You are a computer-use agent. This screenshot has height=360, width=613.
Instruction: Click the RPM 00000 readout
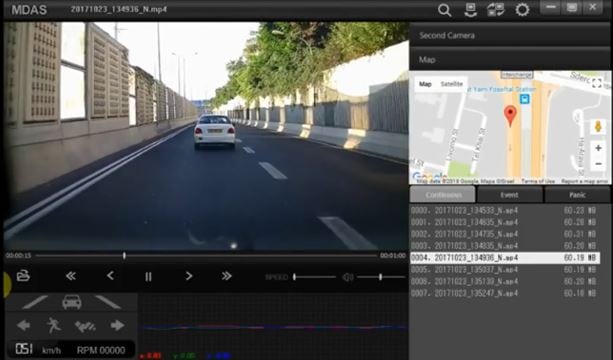click(x=101, y=350)
